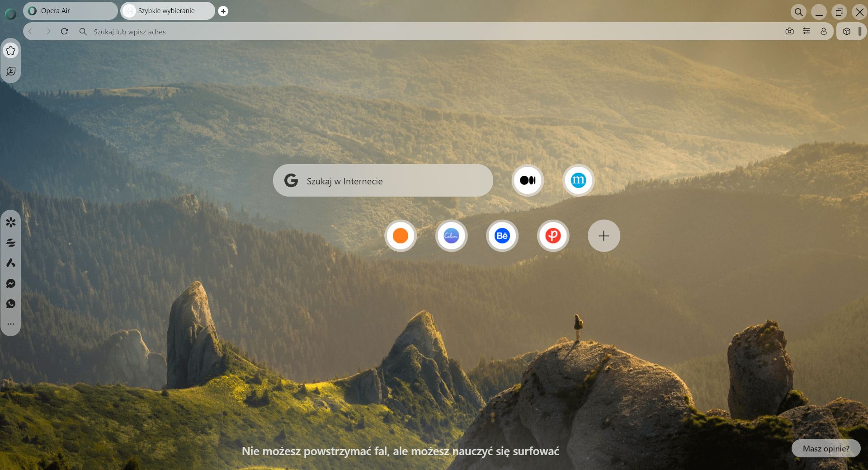Open the user profile icon
Image resolution: width=868 pixels, height=470 pixels.
pos(824,31)
